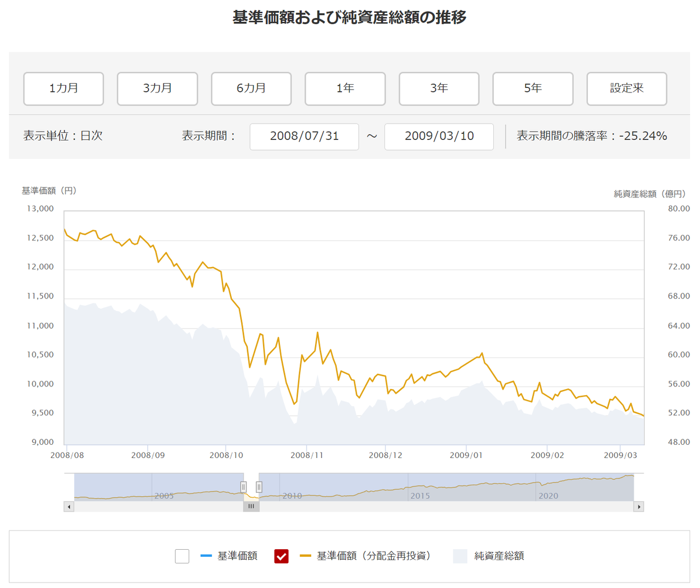The image size is (700, 588).
Task: Click the orange 分配金再投資 legend line
Action: tap(306, 556)
